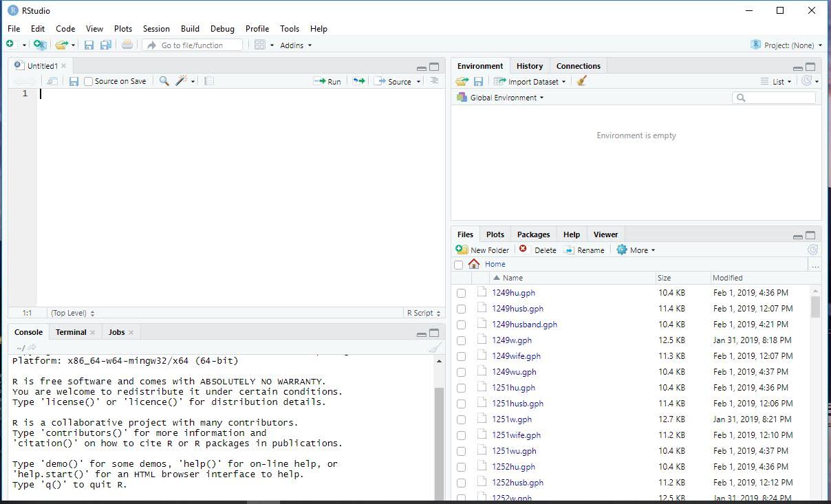
Task: Enable the Source on Save checkbox
Action: point(88,81)
